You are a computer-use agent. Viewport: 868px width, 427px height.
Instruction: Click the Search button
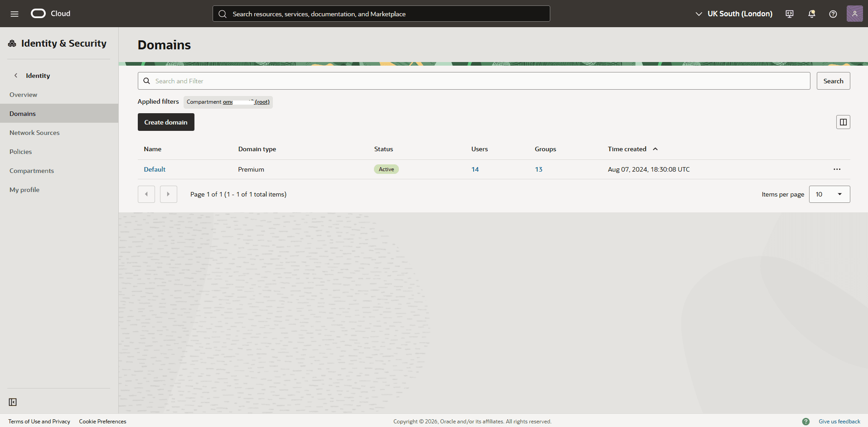833,81
